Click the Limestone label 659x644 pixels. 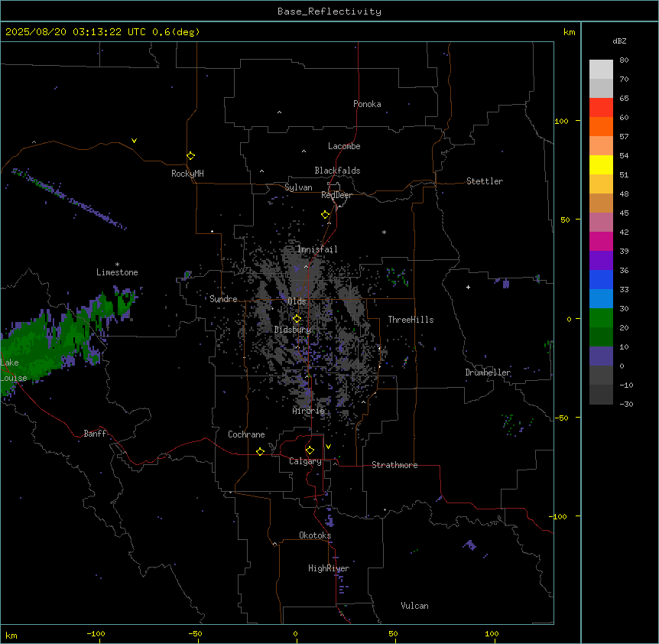click(x=117, y=272)
